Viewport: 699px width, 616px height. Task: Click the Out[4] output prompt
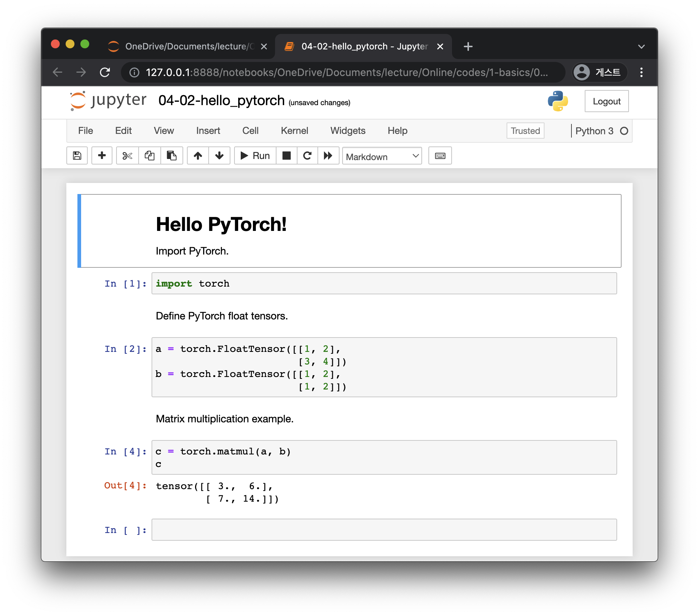click(125, 485)
